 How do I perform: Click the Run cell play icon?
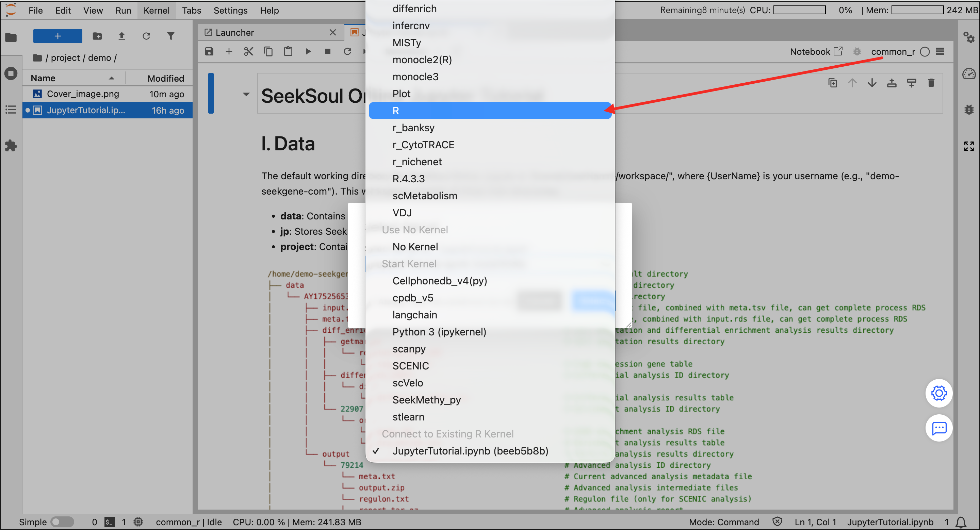(x=308, y=51)
